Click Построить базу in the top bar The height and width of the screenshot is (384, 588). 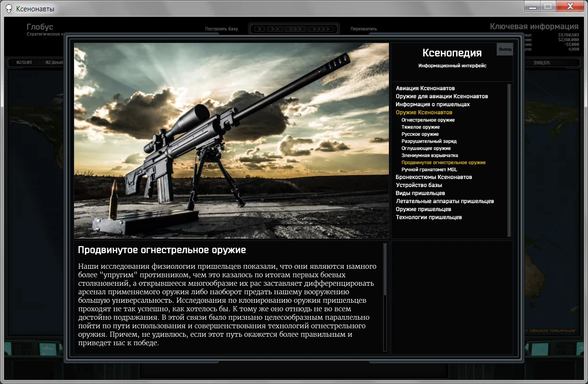coord(221,29)
